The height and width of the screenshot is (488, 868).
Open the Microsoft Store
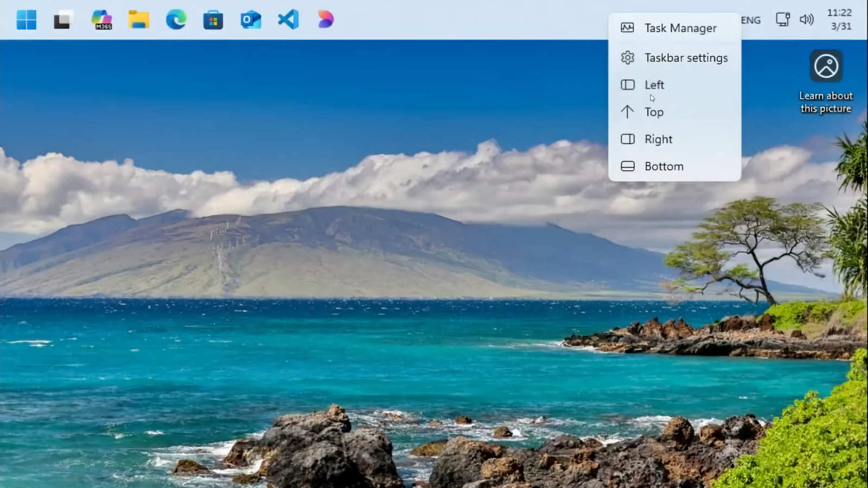[x=213, y=20]
